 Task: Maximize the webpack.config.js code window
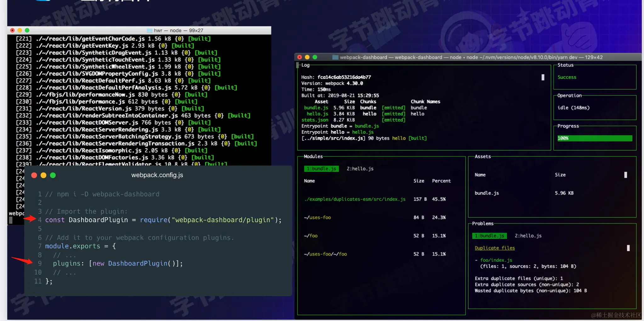[x=53, y=175]
